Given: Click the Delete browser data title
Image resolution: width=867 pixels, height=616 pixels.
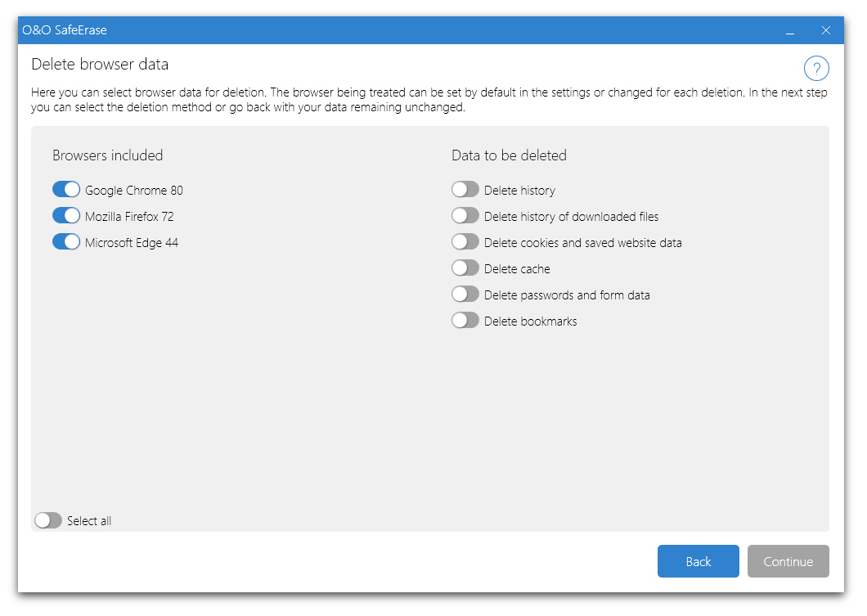Looking at the screenshot, I should [100, 64].
